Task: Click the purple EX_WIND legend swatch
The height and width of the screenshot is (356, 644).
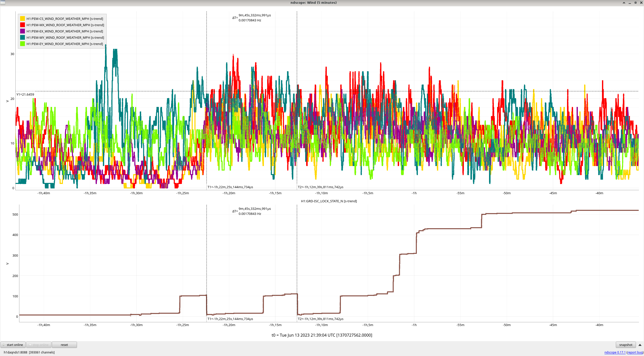Action: [22, 31]
